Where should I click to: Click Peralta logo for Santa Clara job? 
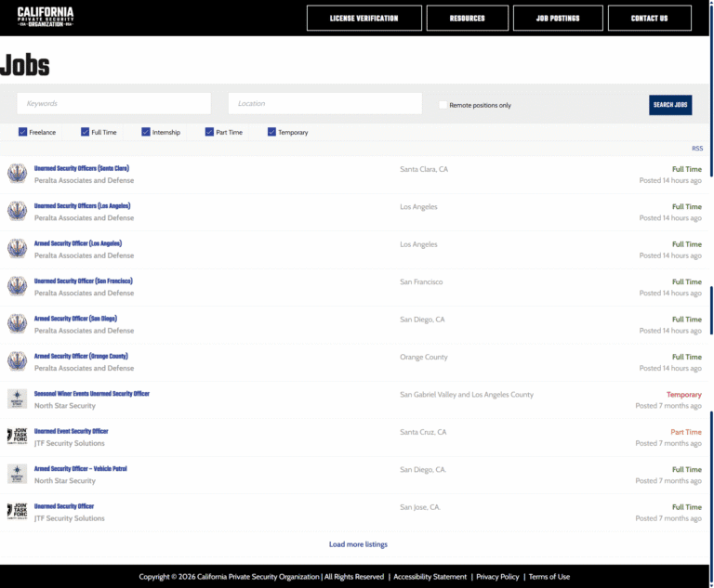(x=18, y=174)
